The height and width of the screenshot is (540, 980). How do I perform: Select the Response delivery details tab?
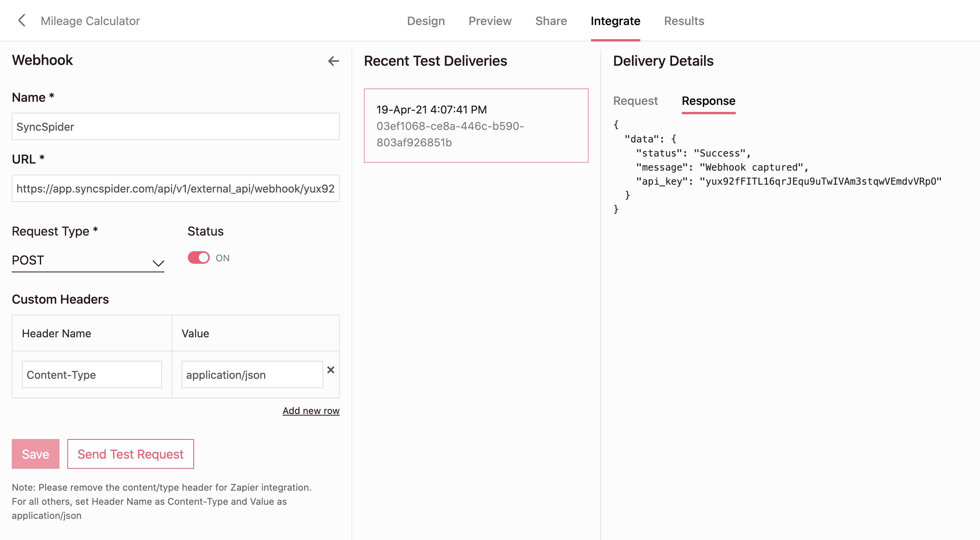[x=708, y=101]
